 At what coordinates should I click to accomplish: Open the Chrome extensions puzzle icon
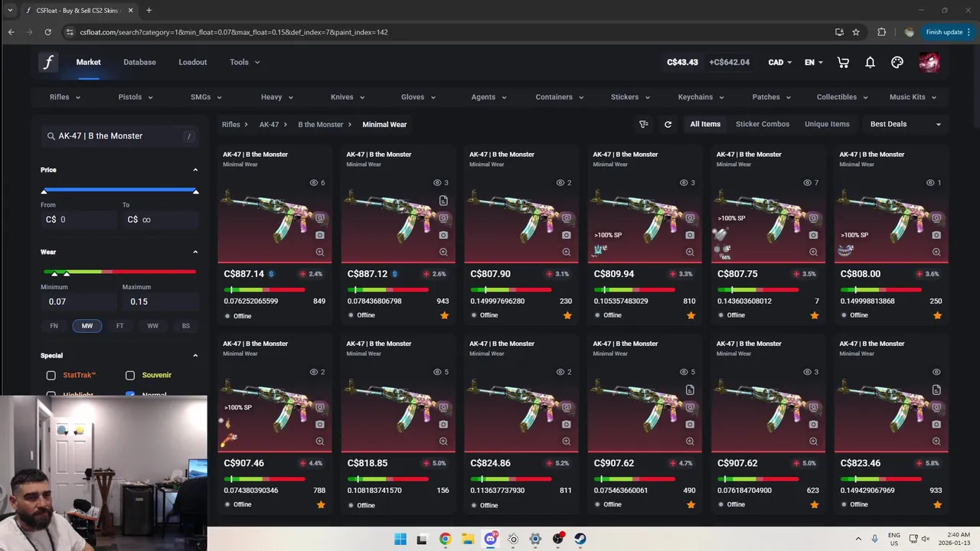[881, 32]
